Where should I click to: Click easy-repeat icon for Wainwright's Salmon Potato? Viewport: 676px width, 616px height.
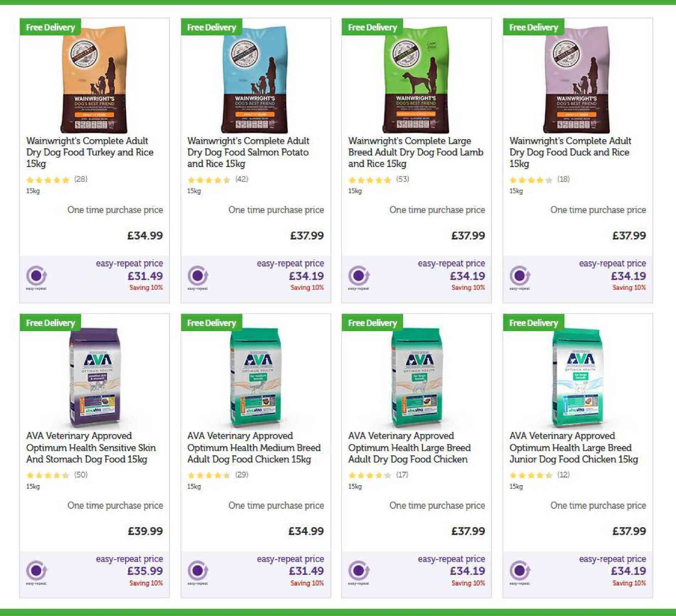pyautogui.click(x=198, y=276)
